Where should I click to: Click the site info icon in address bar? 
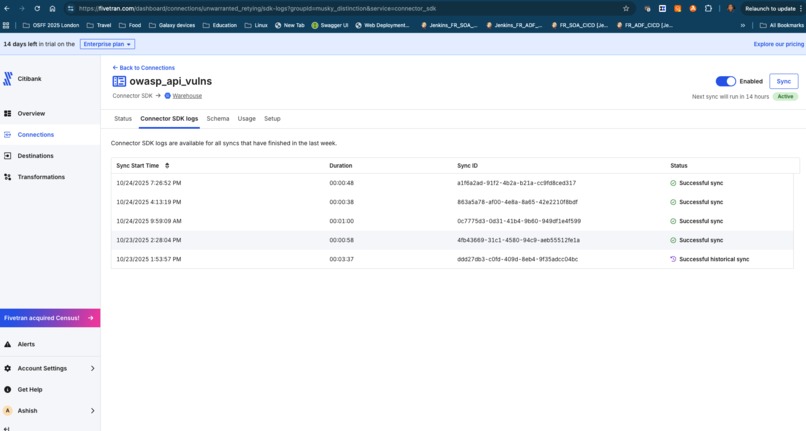click(70, 9)
